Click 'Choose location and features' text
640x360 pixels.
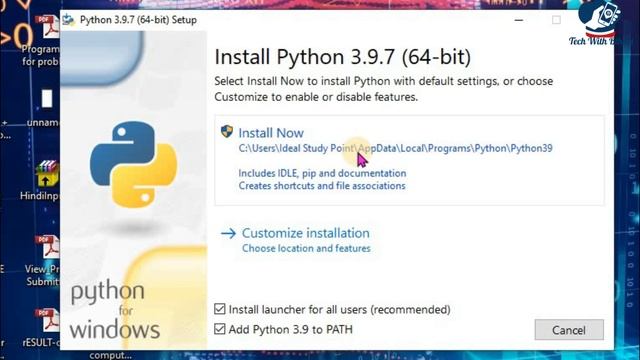click(x=306, y=248)
